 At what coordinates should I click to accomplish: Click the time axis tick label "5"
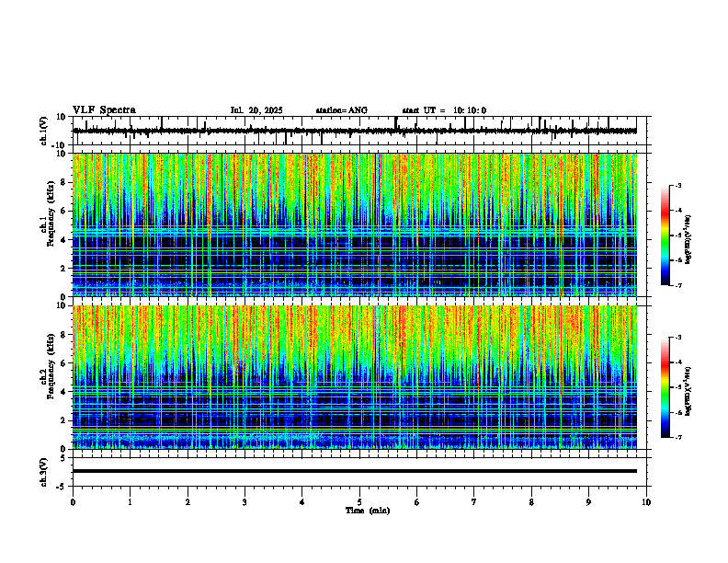coord(359,502)
